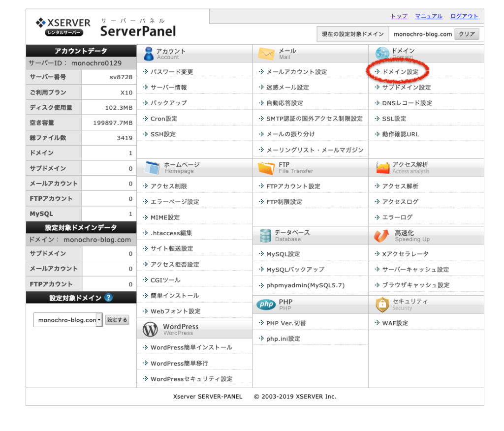Open エラーログ
Image resolution: width=504 pixels, height=431 pixels.
[x=397, y=217]
